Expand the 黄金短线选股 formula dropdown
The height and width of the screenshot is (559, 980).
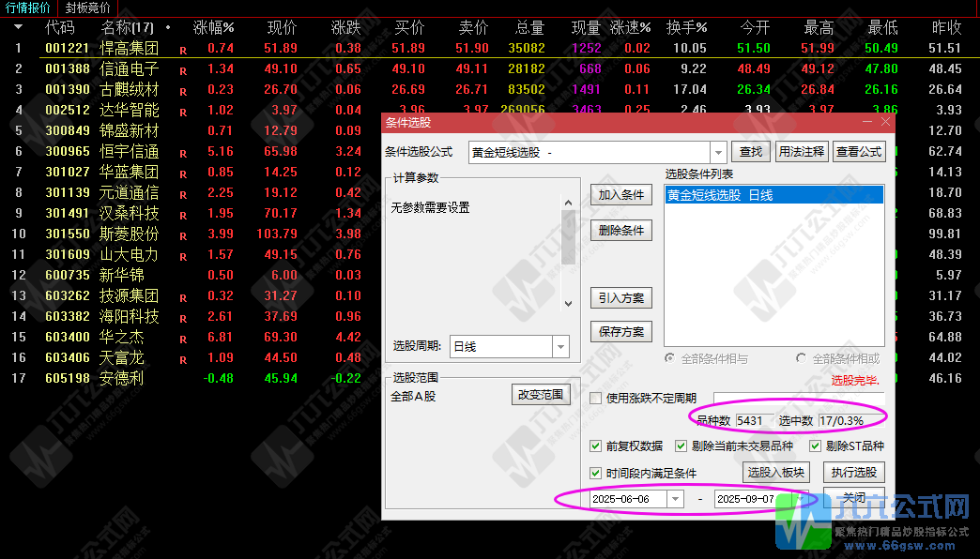(x=717, y=150)
